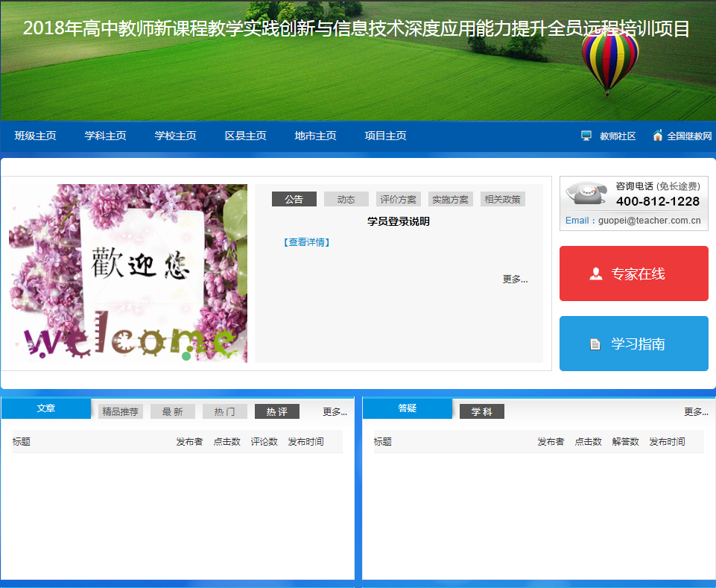The height and width of the screenshot is (588, 716).
Task: Click the monitor icon beside 教师社区
Action: [586, 136]
